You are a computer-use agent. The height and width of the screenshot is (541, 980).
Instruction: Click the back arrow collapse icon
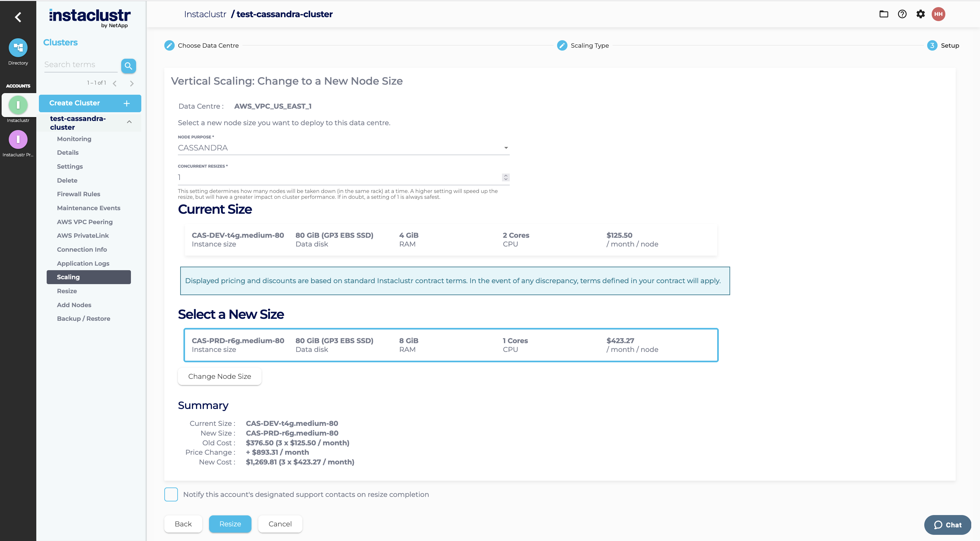pos(18,17)
